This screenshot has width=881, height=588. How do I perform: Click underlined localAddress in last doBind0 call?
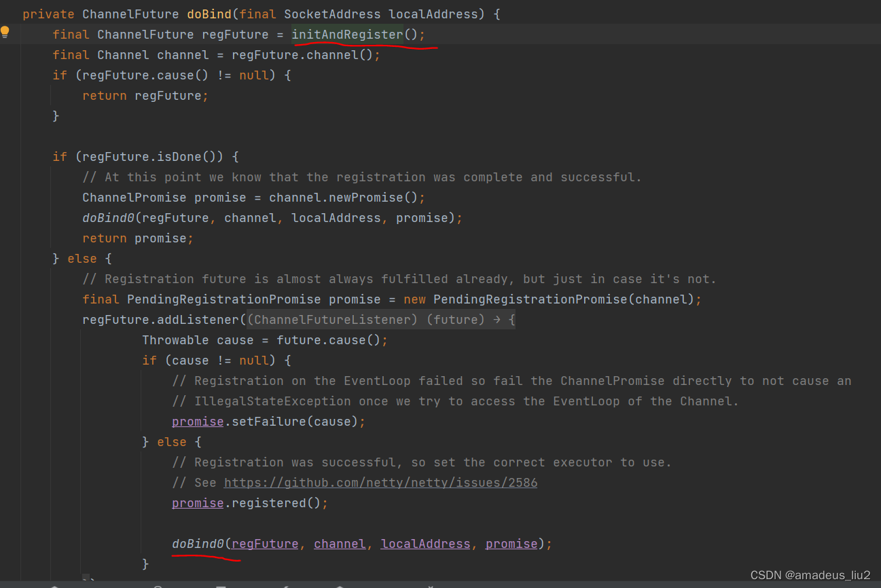point(425,544)
